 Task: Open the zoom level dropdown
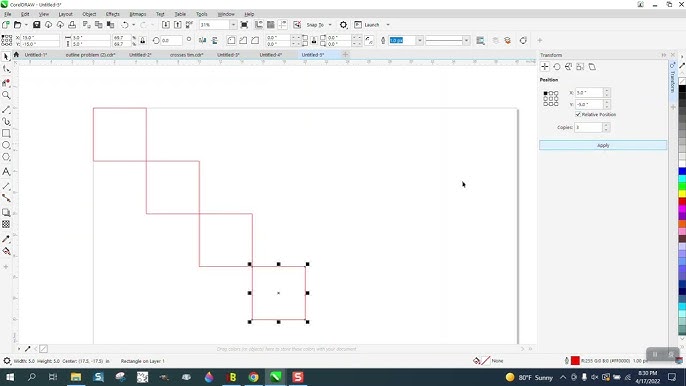coord(233,25)
